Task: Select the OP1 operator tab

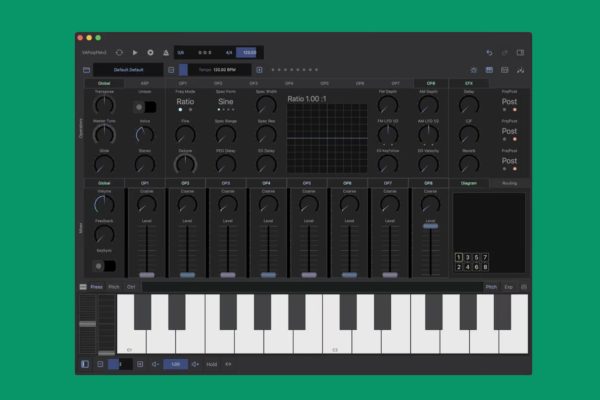Action: point(183,83)
